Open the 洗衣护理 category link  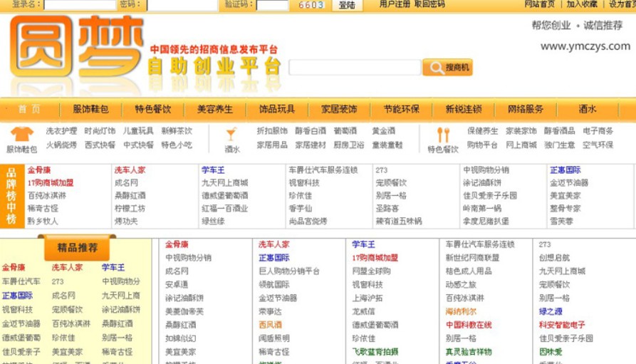point(61,130)
